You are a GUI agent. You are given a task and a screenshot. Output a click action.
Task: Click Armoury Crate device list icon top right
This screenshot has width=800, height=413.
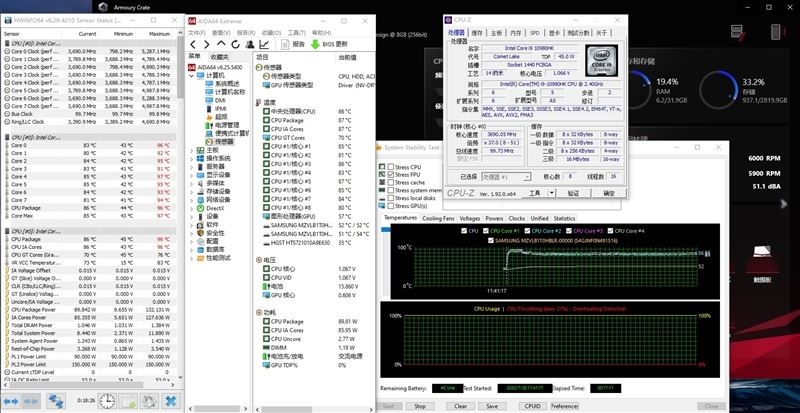[x=737, y=32]
